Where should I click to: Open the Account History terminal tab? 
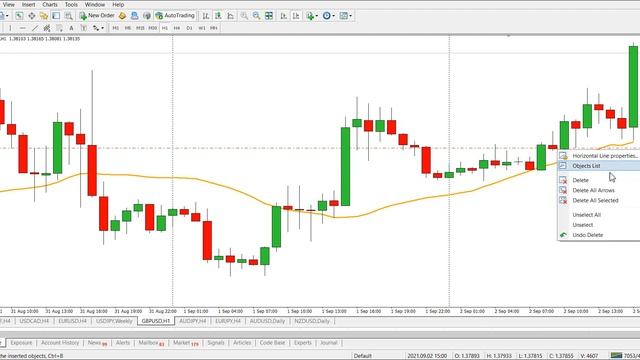pyautogui.click(x=60, y=343)
